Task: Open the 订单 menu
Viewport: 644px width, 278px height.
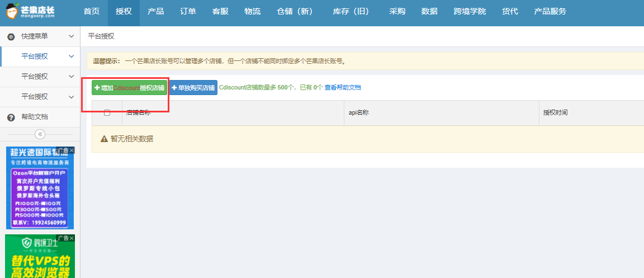Action: point(188,12)
